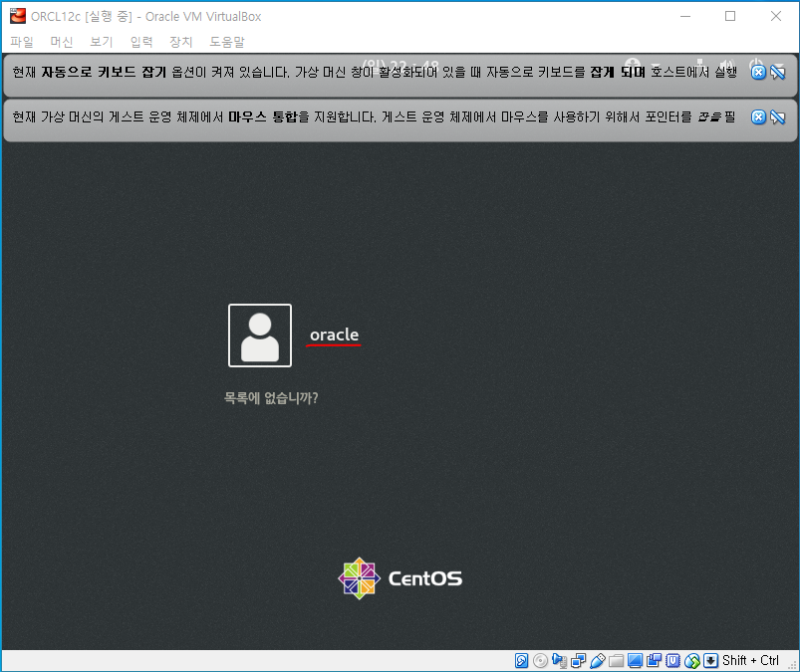Open optical disc drive indicator
Image resolution: width=800 pixels, height=672 pixels.
point(540,661)
